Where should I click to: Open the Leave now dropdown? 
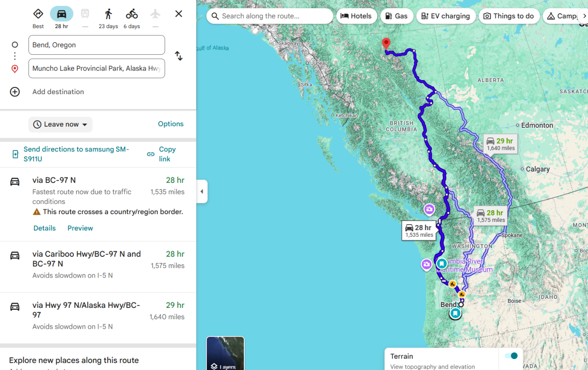pyautogui.click(x=61, y=125)
